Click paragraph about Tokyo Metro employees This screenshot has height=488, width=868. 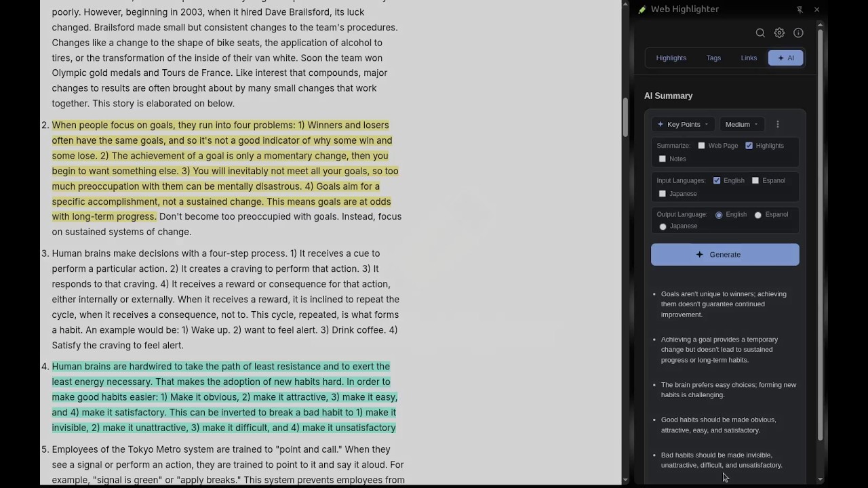(229, 465)
